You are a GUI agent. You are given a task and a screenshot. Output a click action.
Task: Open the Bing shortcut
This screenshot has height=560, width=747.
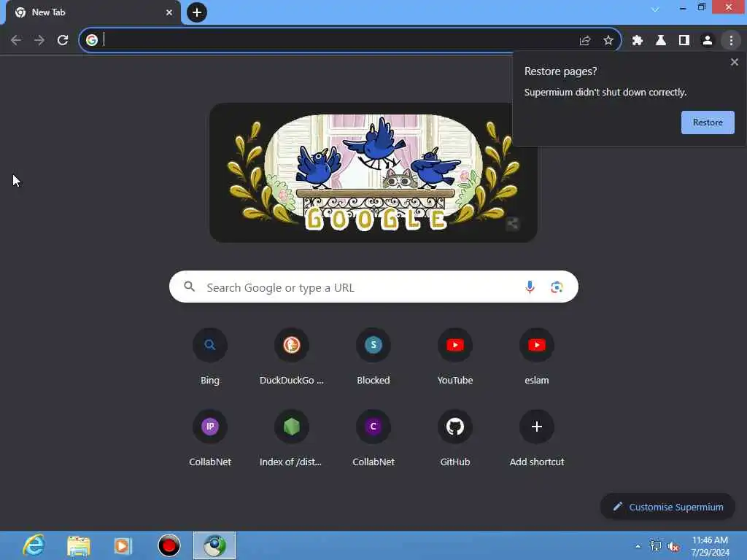pyautogui.click(x=210, y=356)
